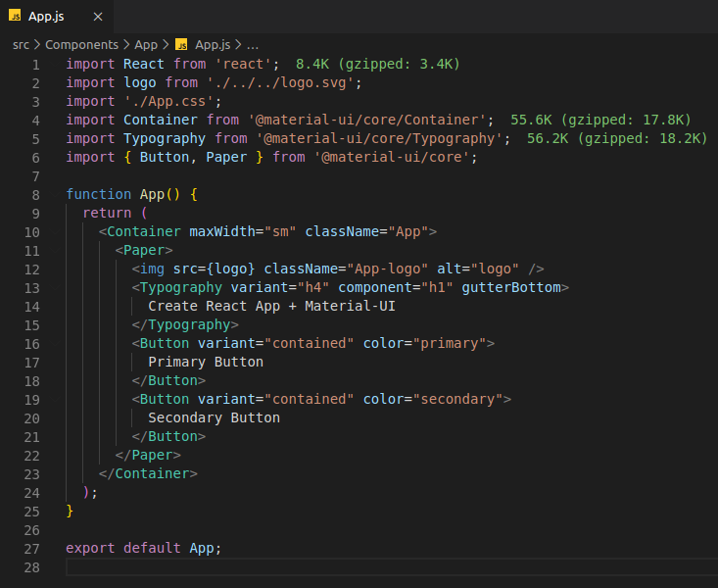Viewport: 718px width, 588px height.
Task: Click the 55.6K size annotation for Container import
Action: [x=600, y=120]
